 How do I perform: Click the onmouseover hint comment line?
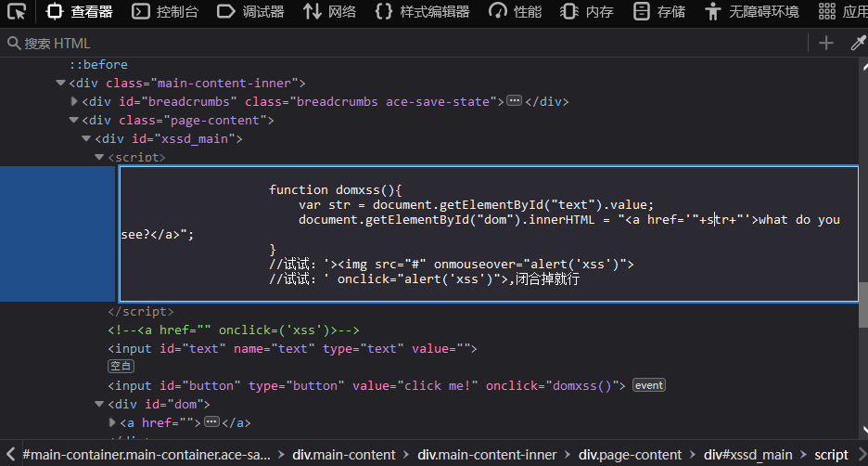(452, 265)
